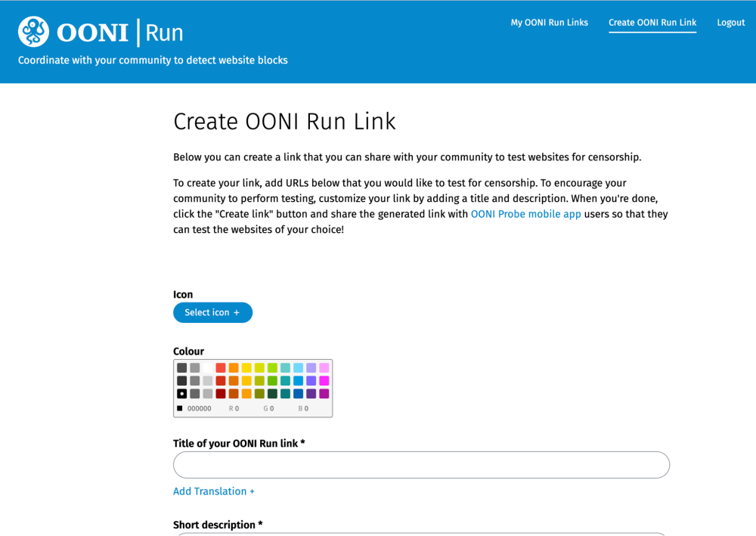Open My OONI Run Links page
This screenshot has height=536, width=756.
(x=549, y=23)
